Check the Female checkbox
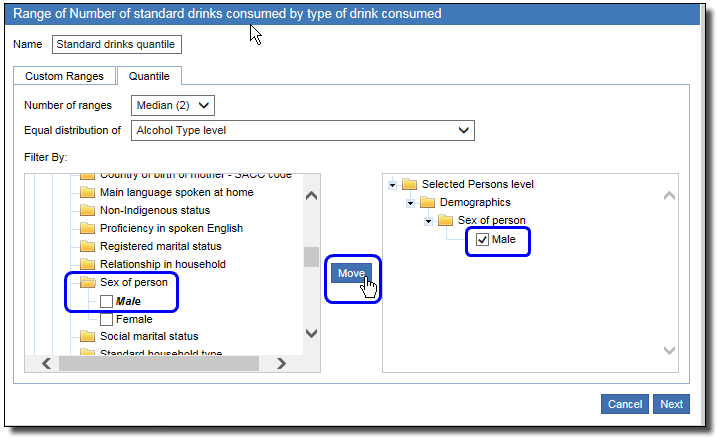 click(106, 319)
